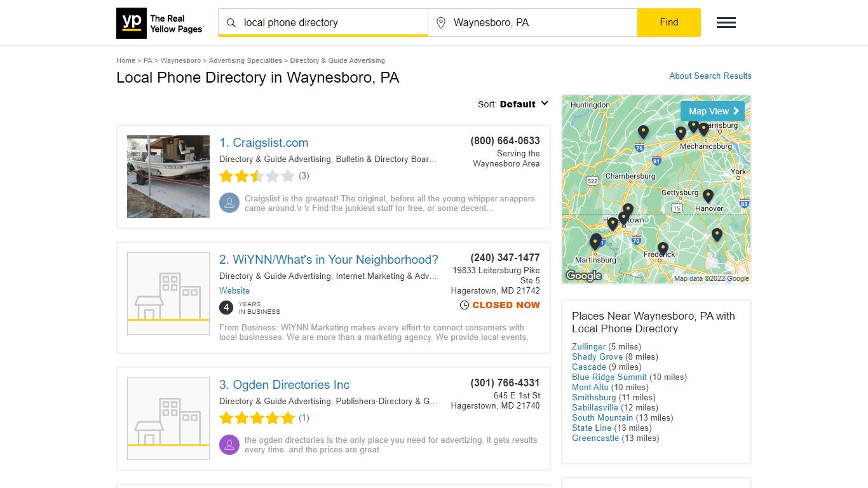Click the map pin near Martinsburg
This screenshot has width=868, height=488.
(x=595, y=241)
